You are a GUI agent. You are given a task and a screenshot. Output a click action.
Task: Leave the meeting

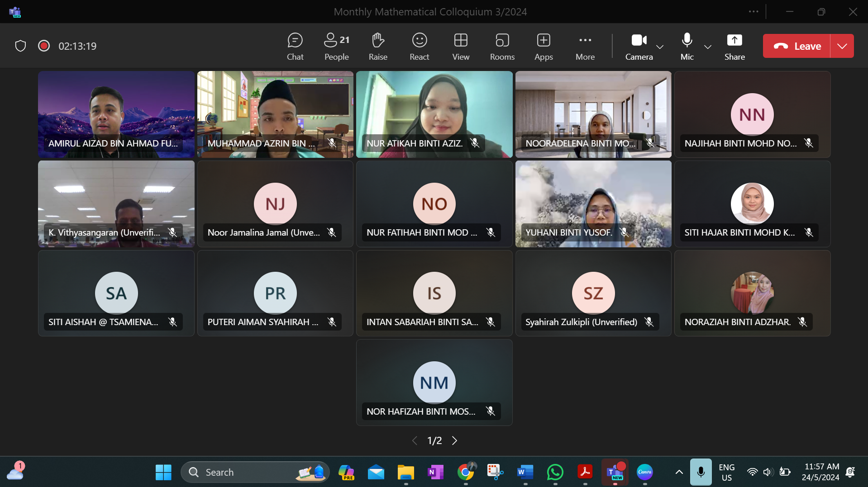pyautogui.click(x=797, y=46)
